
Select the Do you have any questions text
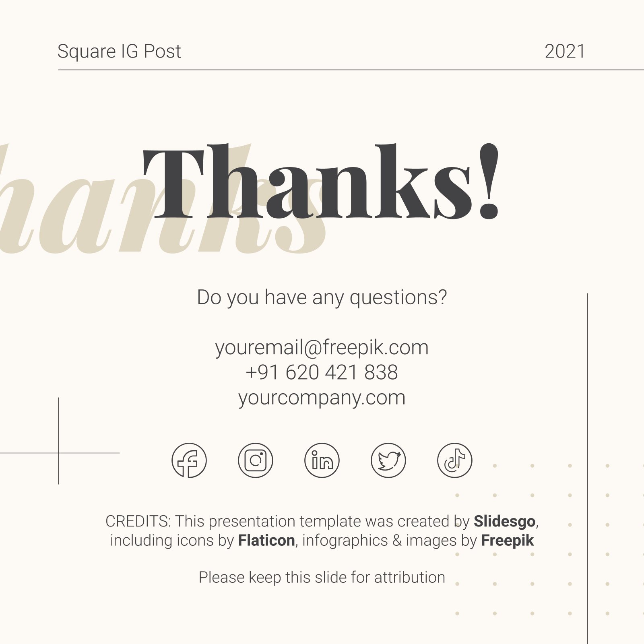point(322,298)
